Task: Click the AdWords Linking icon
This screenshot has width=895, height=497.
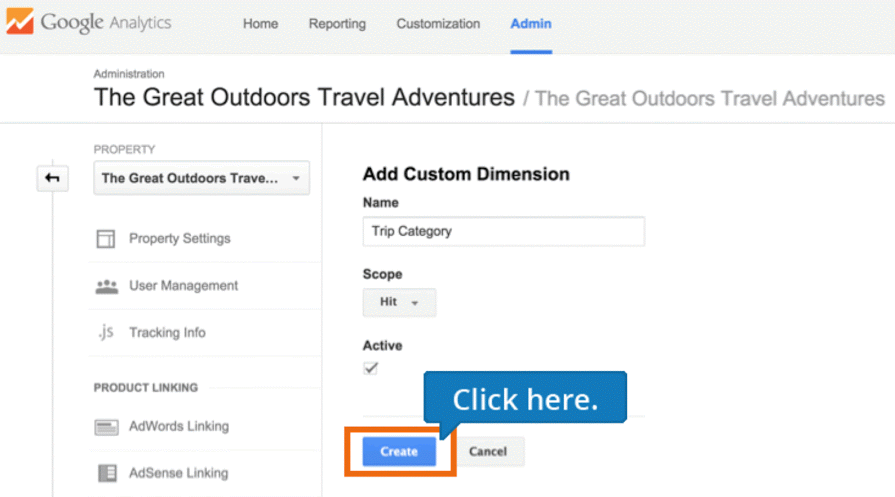Action: 107,427
